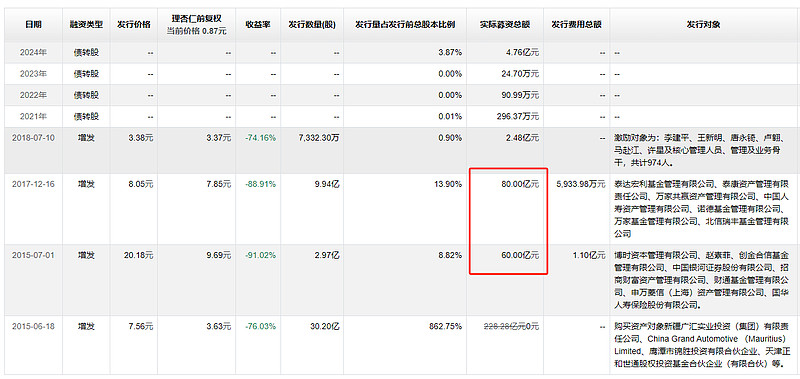Click the 收益率 column header
This screenshot has height=379, width=800.
click(x=258, y=24)
